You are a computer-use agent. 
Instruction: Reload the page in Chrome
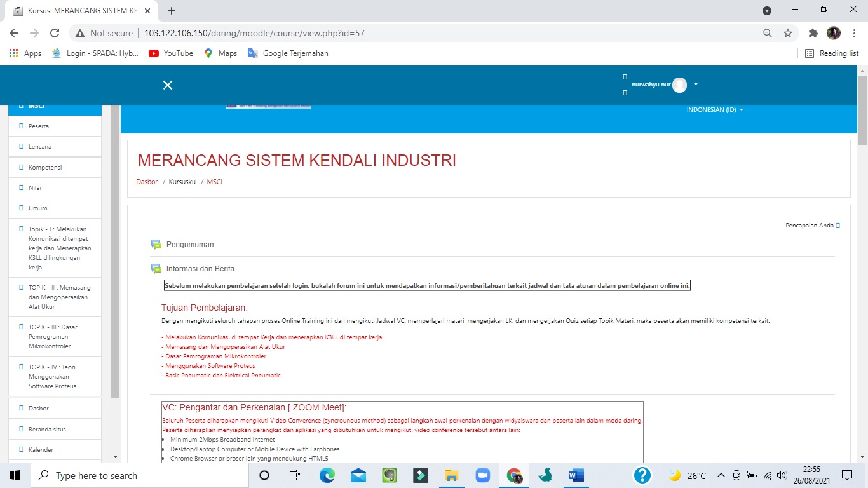click(x=55, y=33)
